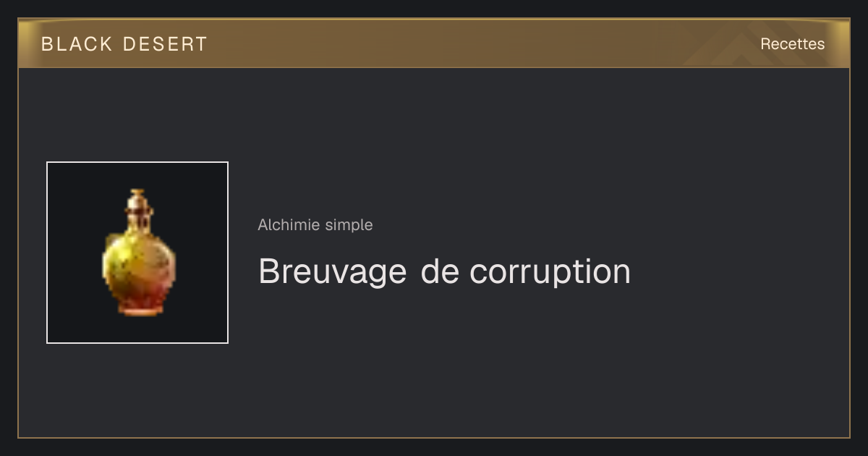Click the Breuvage de corruption title
Viewport: 868px width, 456px height.
click(x=444, y=272)
